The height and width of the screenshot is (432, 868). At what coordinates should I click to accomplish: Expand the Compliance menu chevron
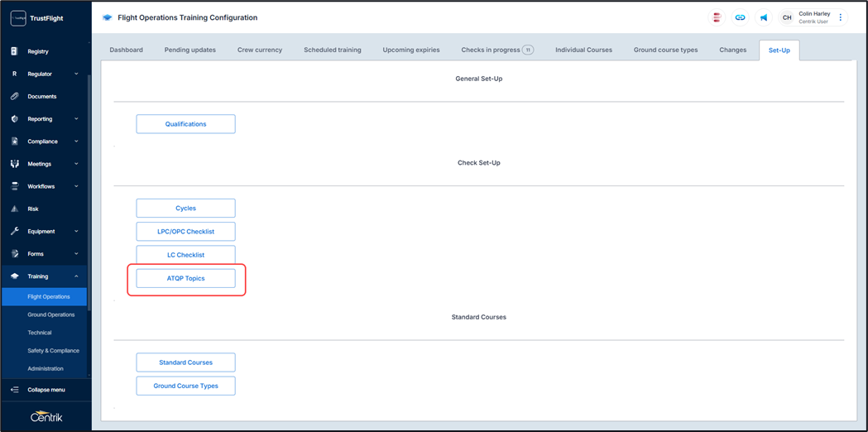76,142
